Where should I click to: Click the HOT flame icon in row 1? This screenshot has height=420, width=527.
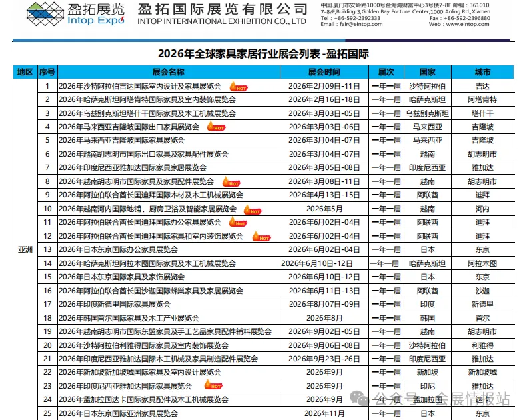click(239, 87)
